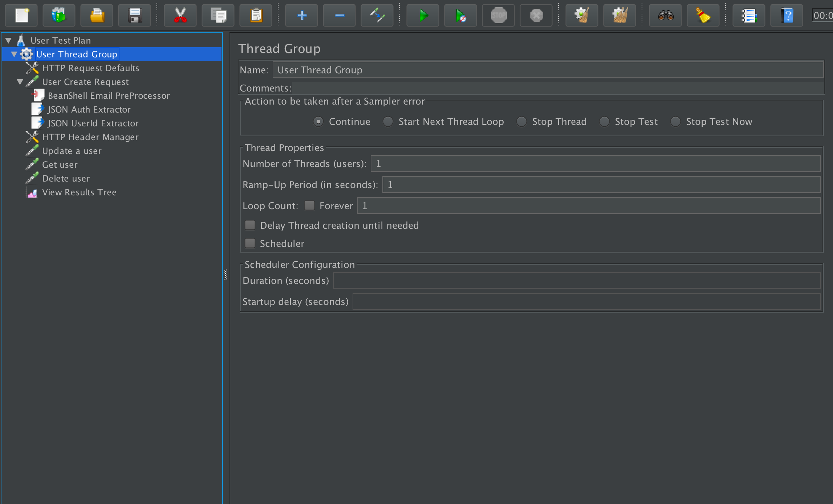Click the Add plus toolbar icon
This screenshot has height=504, width=833.
301,16
